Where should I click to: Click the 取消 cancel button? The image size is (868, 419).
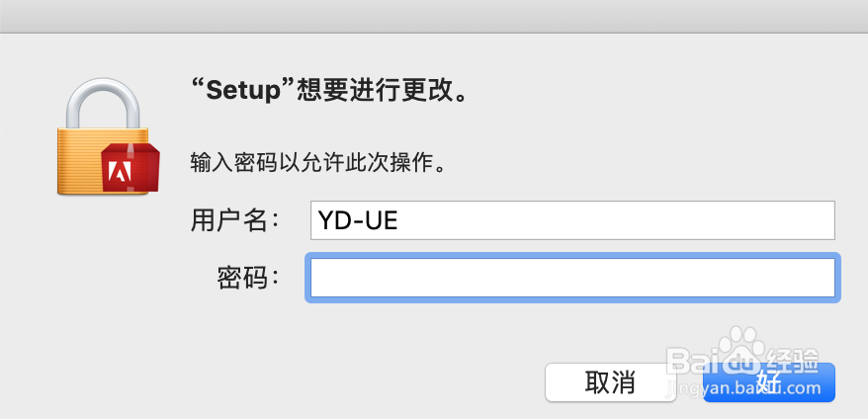tap(610, 381)
